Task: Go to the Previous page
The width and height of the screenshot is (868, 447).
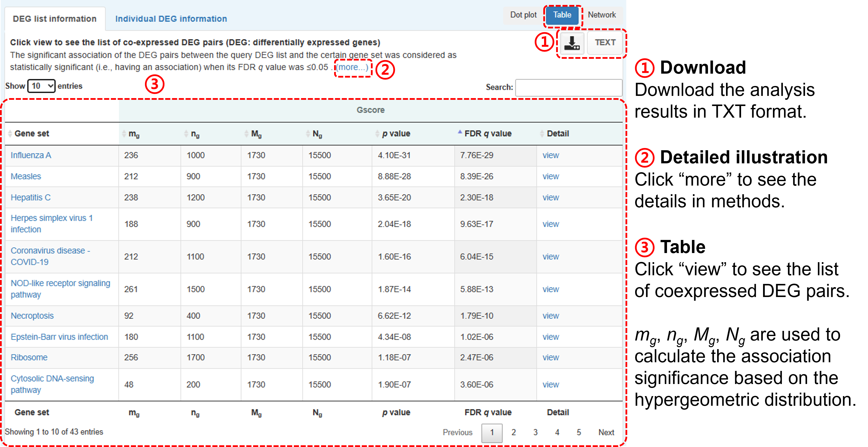Action: 457,432
